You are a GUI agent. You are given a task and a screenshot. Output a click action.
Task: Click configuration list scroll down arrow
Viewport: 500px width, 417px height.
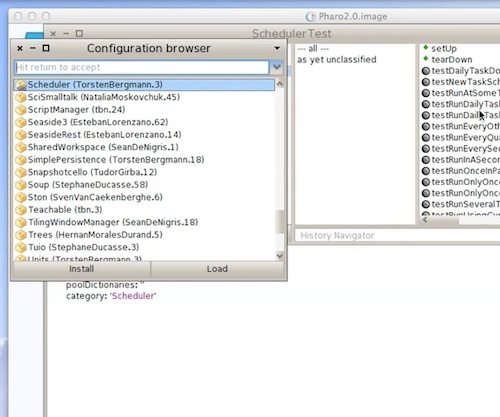coord(280,256)
